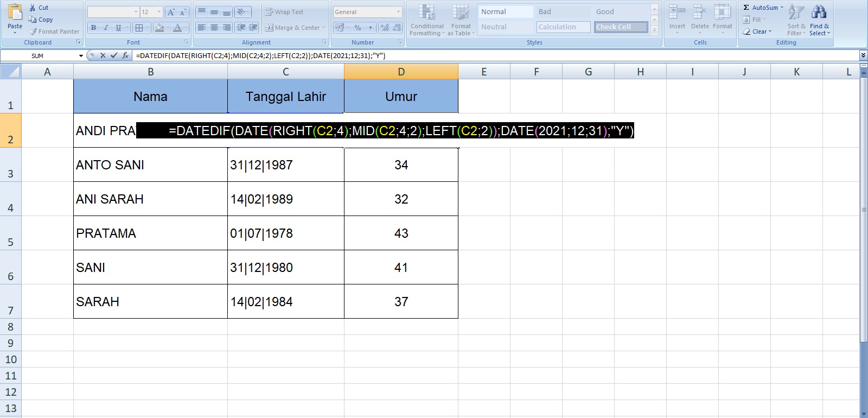Click Merge & Center button
This screenshot has height=418, width=868.
292,28
